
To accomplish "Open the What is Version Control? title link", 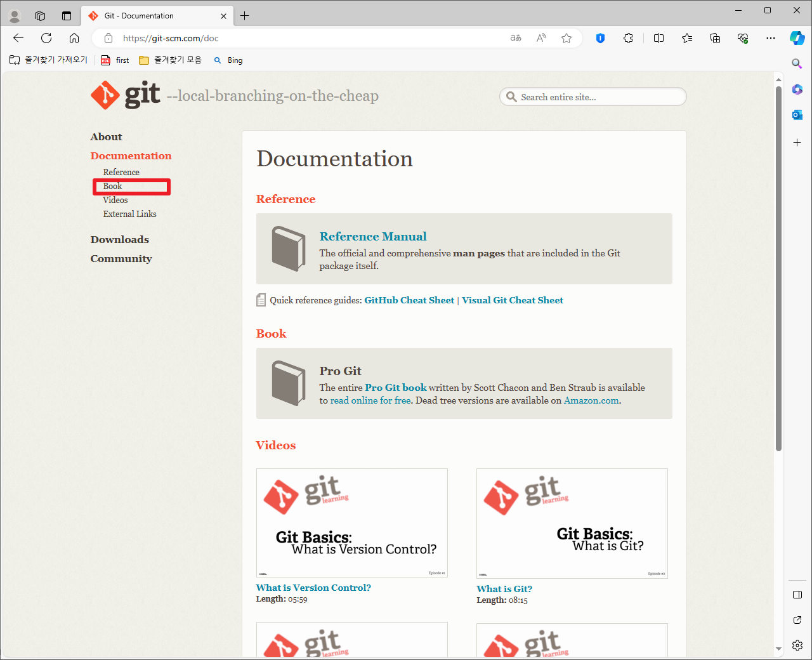I will [x=313, y=588].
